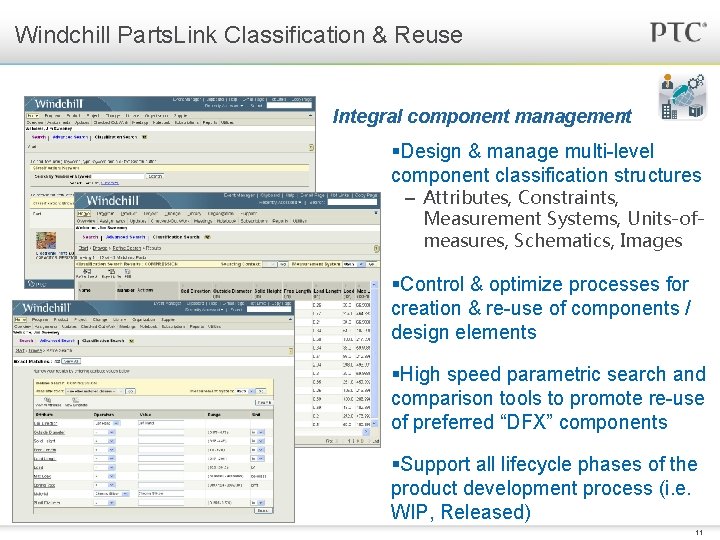720x540 pixels.
Task: Click Outside Diameter attribute link in front window
Action: 49,433
